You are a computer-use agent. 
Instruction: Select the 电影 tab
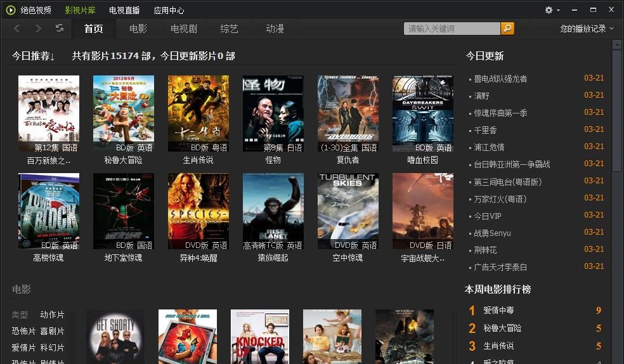pos(138,29)
